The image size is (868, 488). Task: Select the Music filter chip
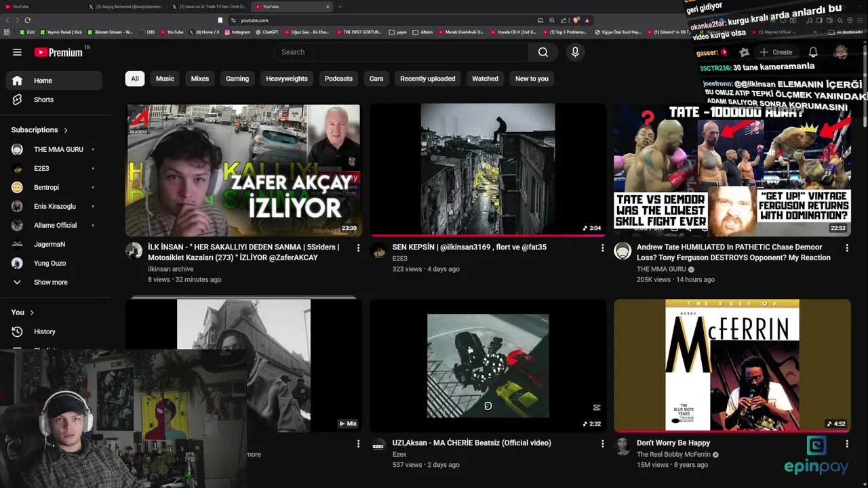click(165, 79)
